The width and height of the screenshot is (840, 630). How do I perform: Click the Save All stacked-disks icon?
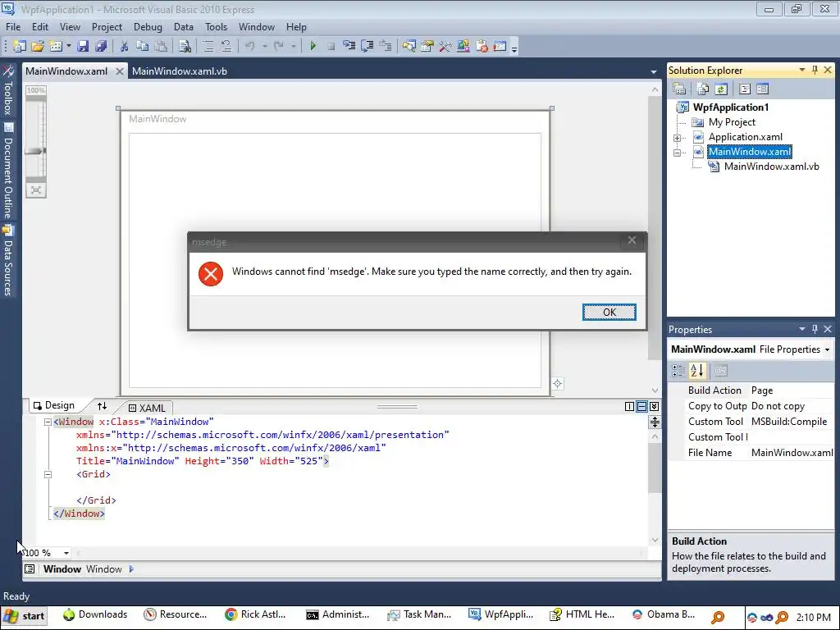click(x=101, y=46)
